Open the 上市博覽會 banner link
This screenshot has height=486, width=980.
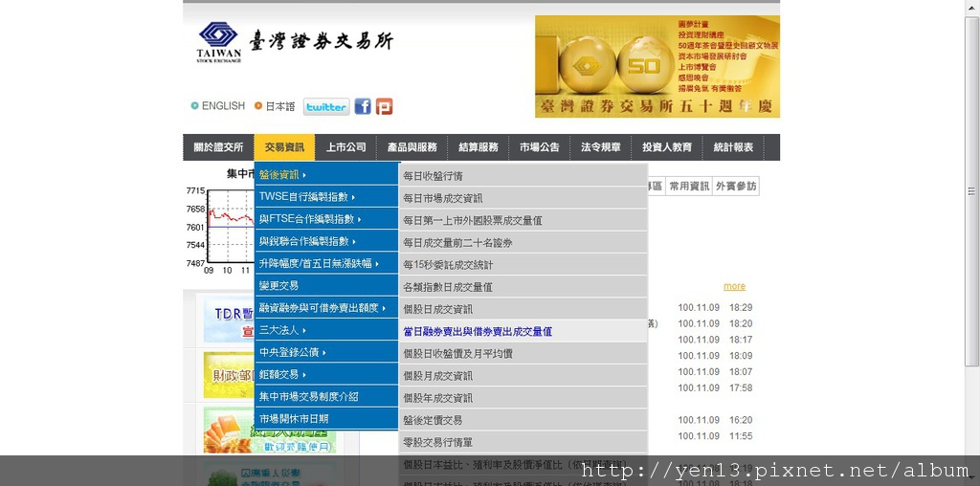coord(696,67)
